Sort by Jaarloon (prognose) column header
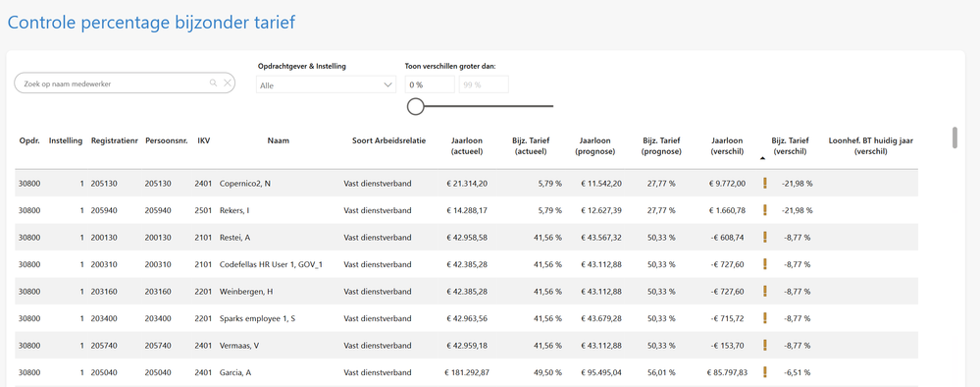This screenshot has width=980, height=387. pos(595,146)
